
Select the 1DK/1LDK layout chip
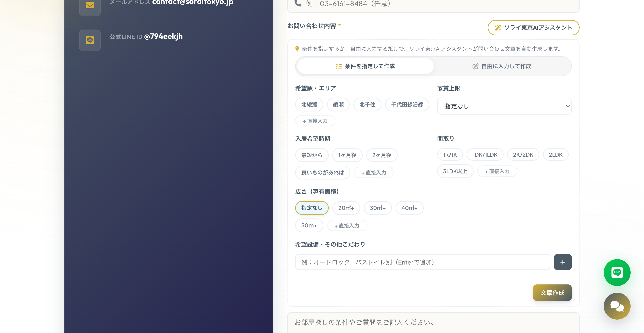[485, 155]
